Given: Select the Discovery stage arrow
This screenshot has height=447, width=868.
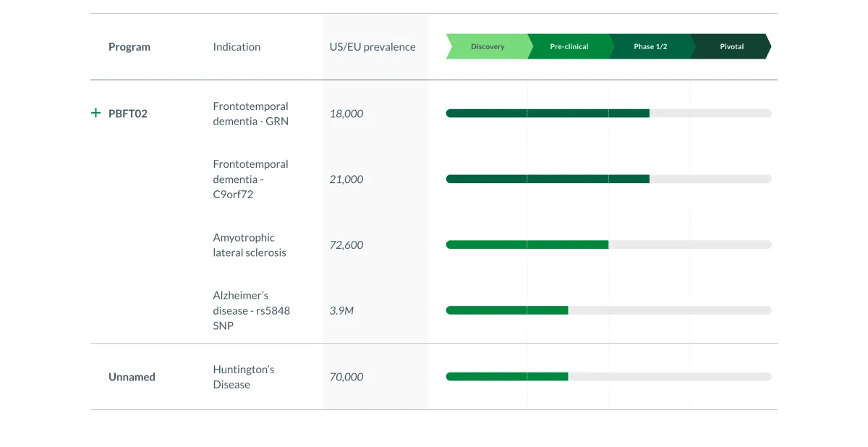Looking at the screenshot, I should tap(487, 46).
